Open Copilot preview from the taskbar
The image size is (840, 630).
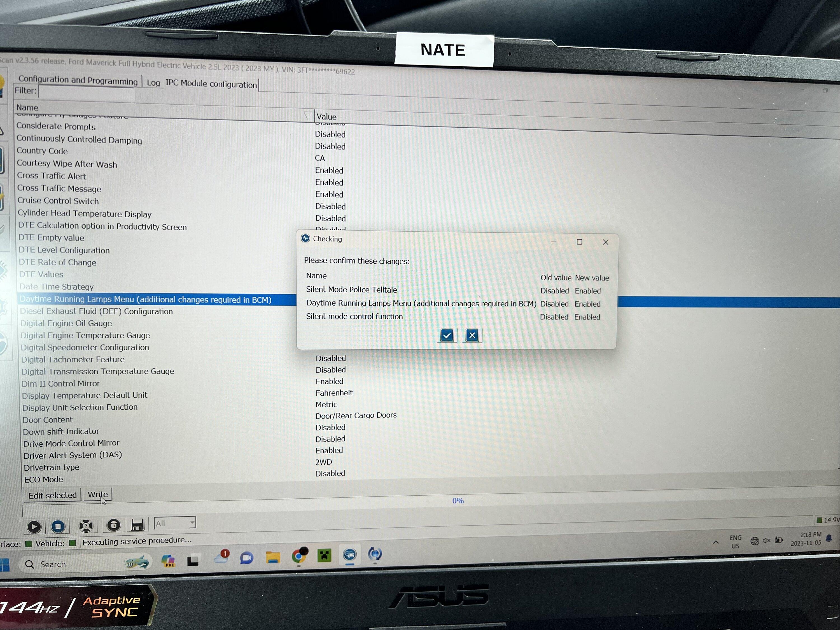(168, 561)
